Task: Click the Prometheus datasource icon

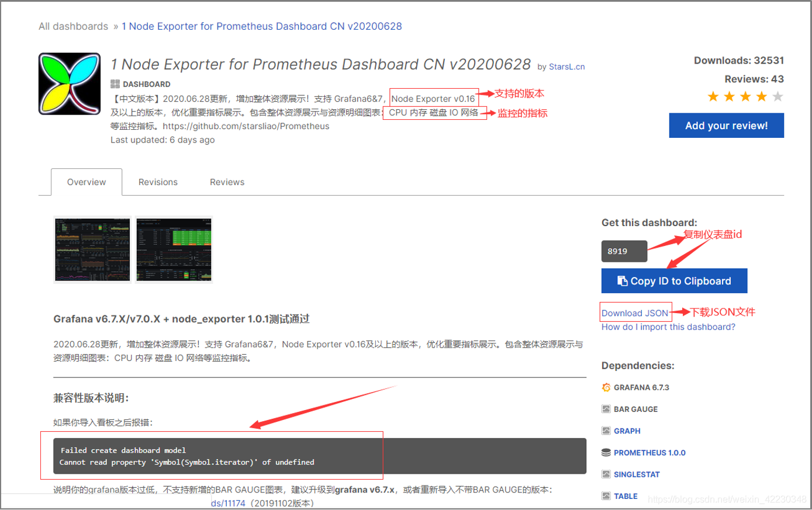Action: point(606,452)
